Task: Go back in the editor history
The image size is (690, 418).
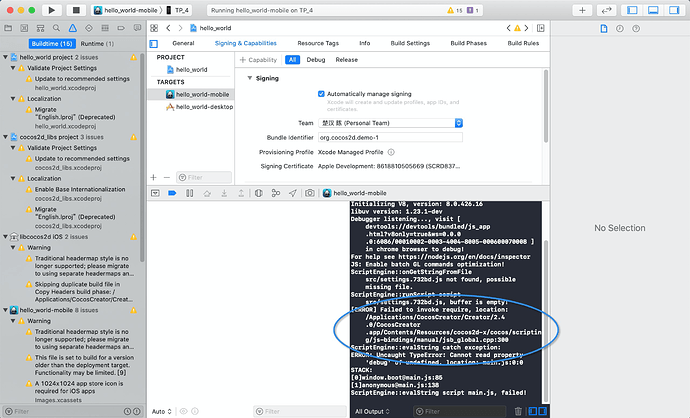Action: click(168, 28)
